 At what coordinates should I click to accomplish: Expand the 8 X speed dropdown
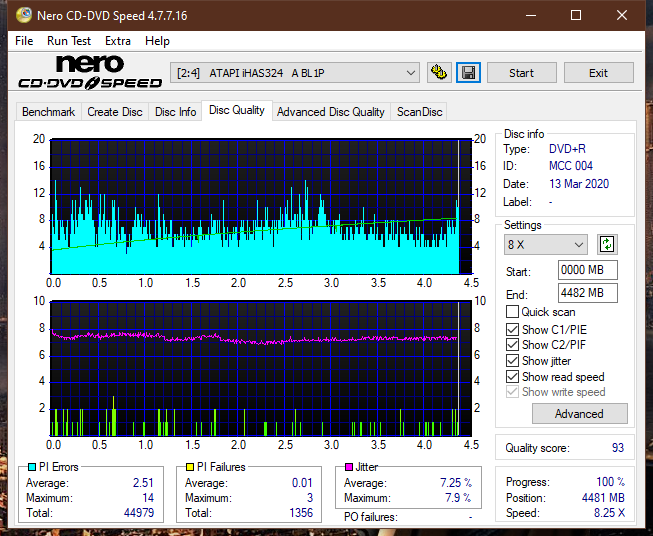click(546, 244)
